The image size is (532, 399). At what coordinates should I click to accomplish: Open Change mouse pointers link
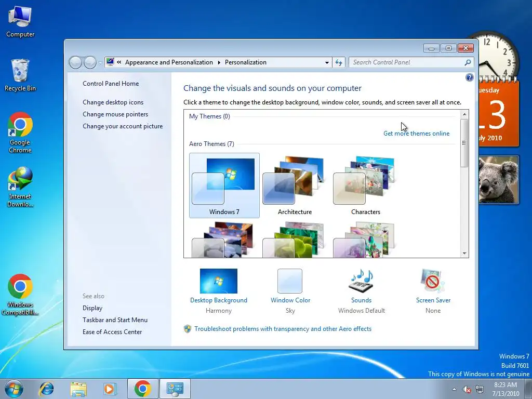pos(115,114)
